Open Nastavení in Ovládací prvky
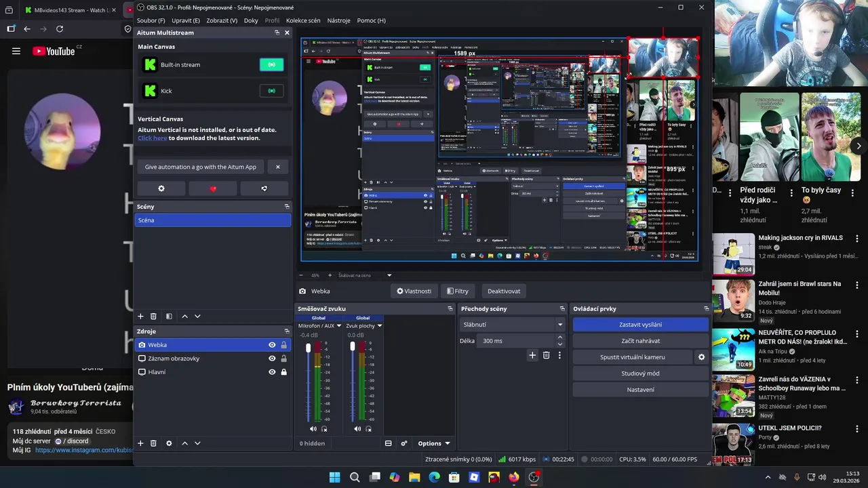The image size is (868, 488). click(x=640, y=390)
